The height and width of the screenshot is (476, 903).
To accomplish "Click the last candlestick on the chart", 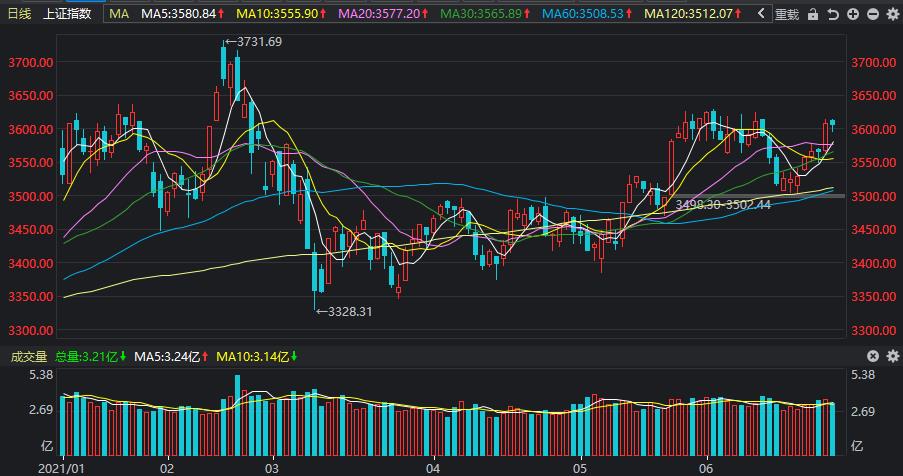I will (832, 123).
